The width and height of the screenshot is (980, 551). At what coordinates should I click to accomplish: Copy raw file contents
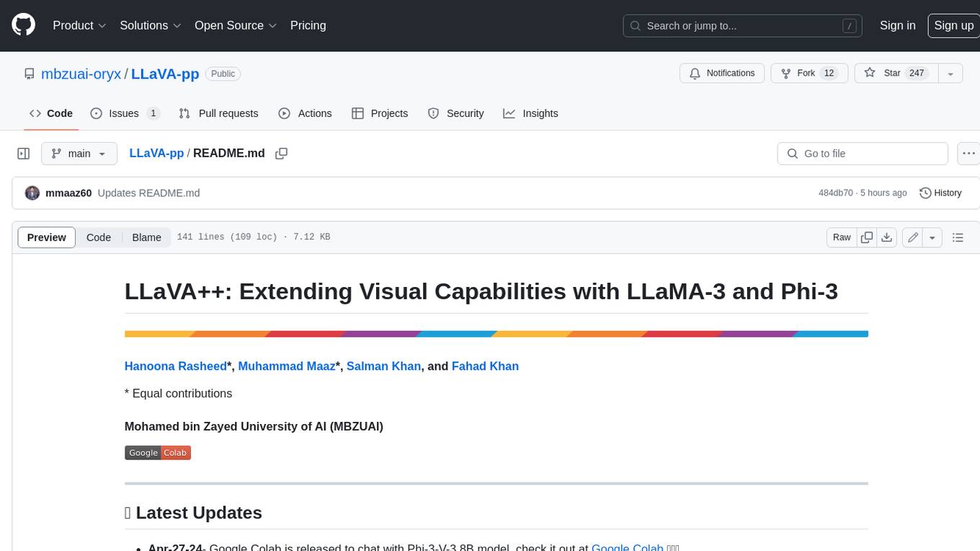pyautogui.click(x=867, y=237)
